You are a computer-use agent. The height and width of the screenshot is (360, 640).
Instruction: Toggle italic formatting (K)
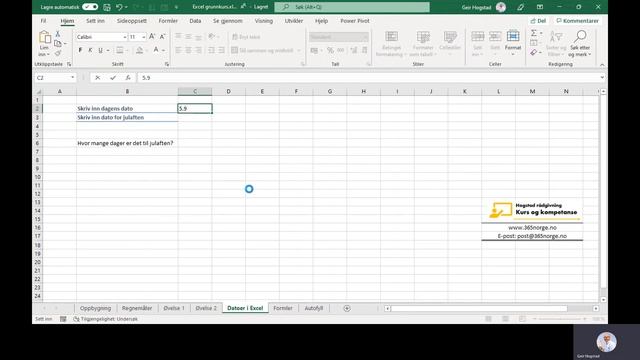(x=90, y=50)
